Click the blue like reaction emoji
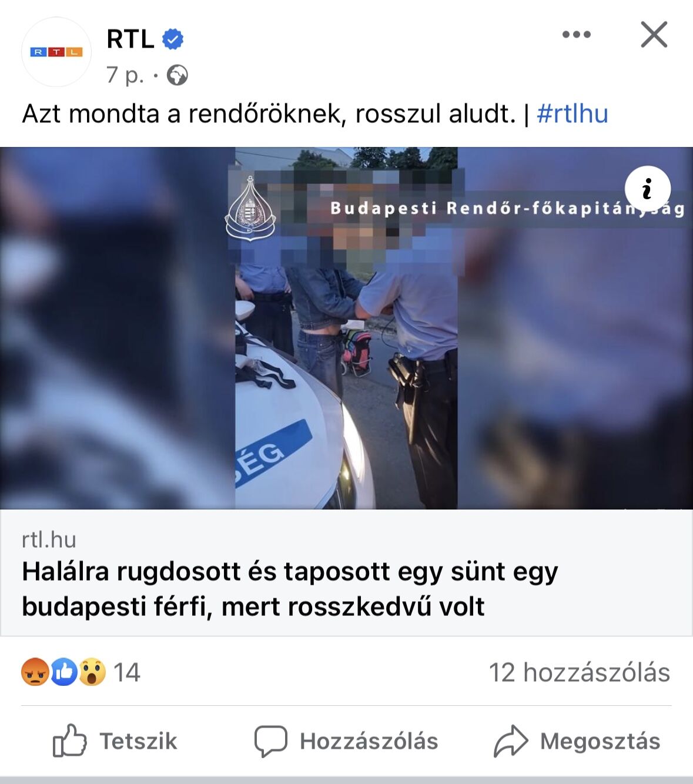Image resolution: width=693 pixels, height=784 pixels. (64, 672)
